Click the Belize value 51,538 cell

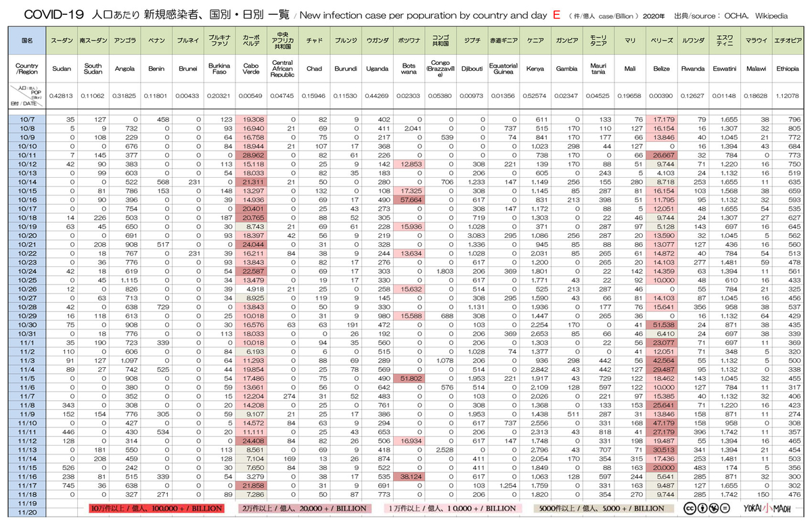pos(661,325)
